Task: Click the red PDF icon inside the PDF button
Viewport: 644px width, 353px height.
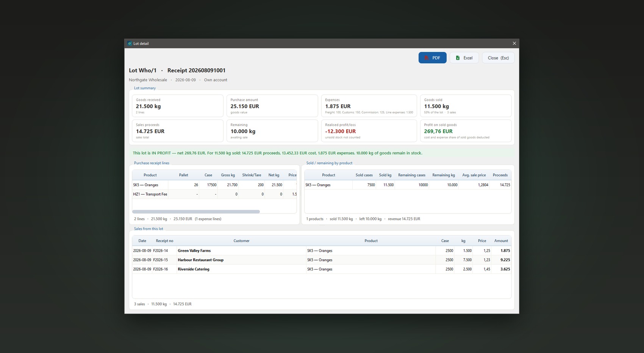Action: click(426, 58)
